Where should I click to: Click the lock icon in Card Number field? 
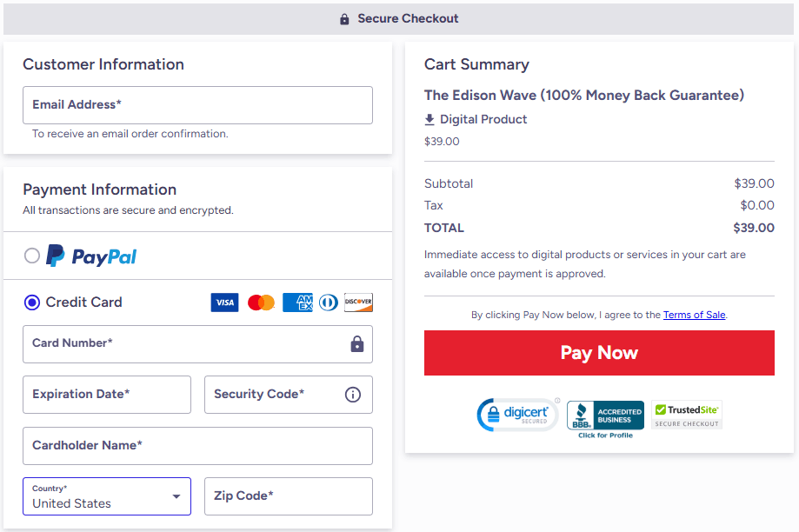click(356, 344)
